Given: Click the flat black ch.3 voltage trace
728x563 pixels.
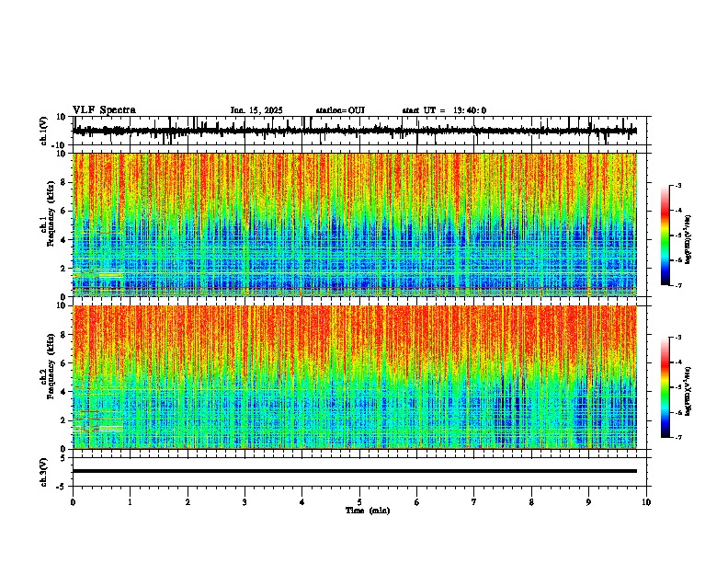Looking at the screenshot, I should [355, 471].
